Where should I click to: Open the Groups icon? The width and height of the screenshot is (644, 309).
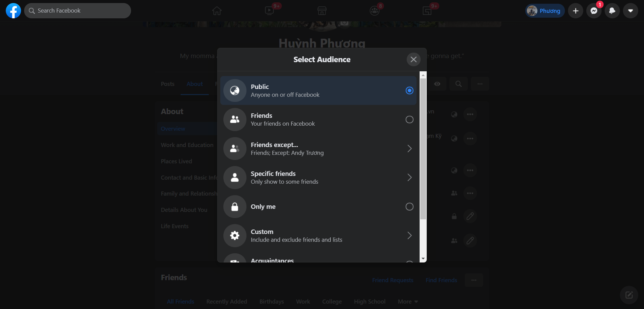pyautogui.click(x=374, y=11)
